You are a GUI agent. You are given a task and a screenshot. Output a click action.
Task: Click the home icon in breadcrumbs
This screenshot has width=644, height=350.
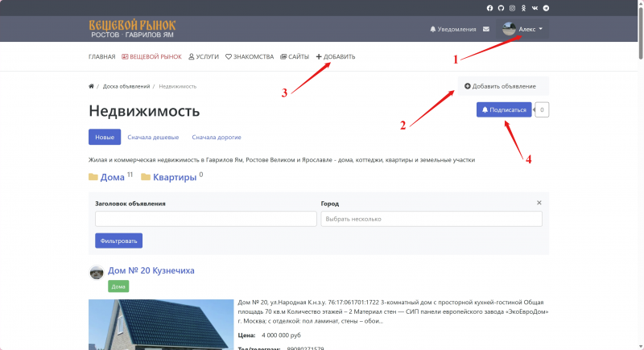pyautogui.click(x=91, y=86)
